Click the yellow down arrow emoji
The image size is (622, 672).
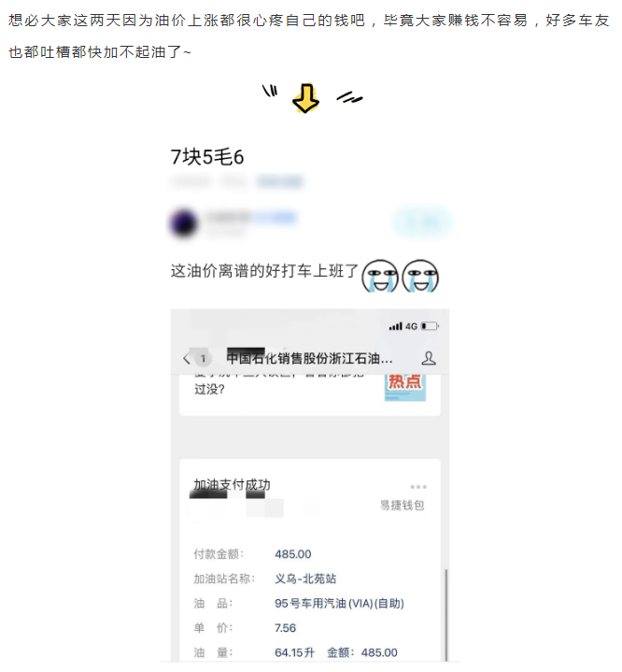pyautogui.click(x=305, y=98)
